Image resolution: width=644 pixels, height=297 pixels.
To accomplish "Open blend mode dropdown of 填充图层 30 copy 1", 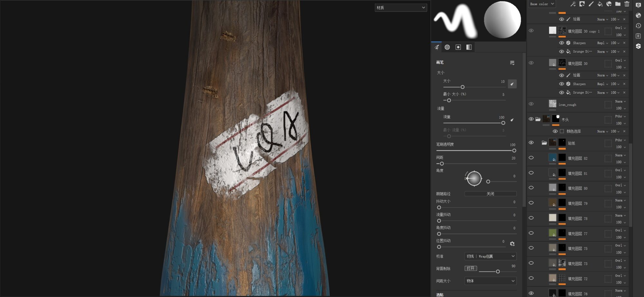I will [620, 28].
